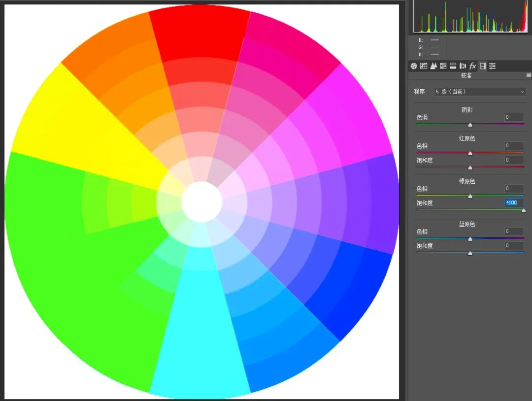
Task: Open the HSL Adjustments panel icon
Action: (443, 66)
